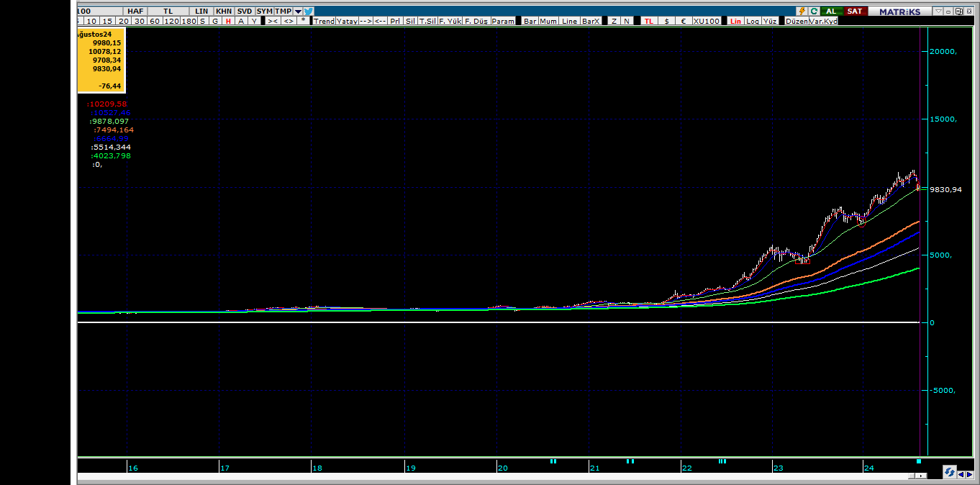The height and width of the screenshot is (485, 980).
Task: Select the Trend drawing tool
Action: coord(324,21)
